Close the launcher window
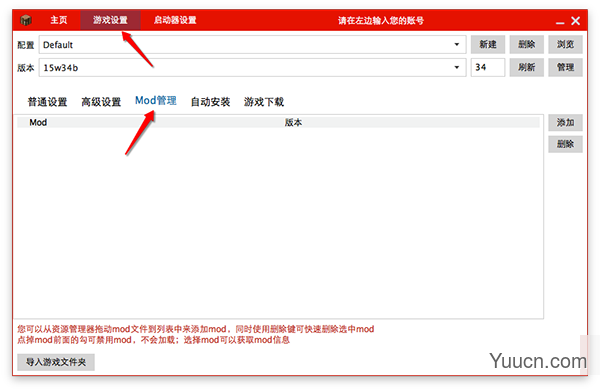Viewport: 600px width, 391px height. (x=576, y=21)
